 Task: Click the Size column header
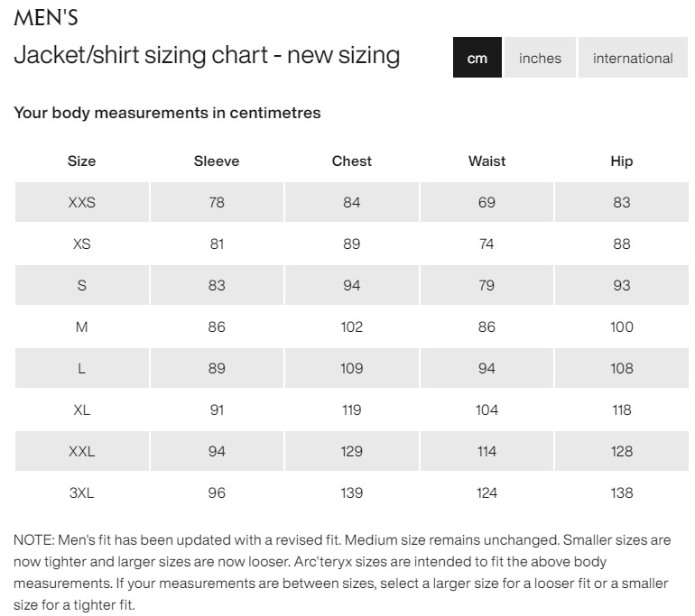tap(81, 161)
